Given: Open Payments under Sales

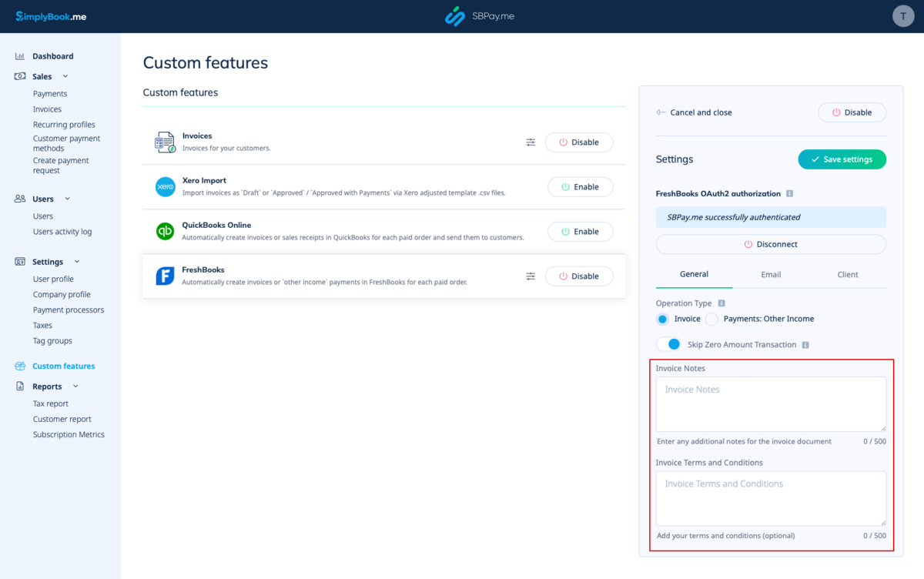Looking at the screenshot, I should point(50,94).
